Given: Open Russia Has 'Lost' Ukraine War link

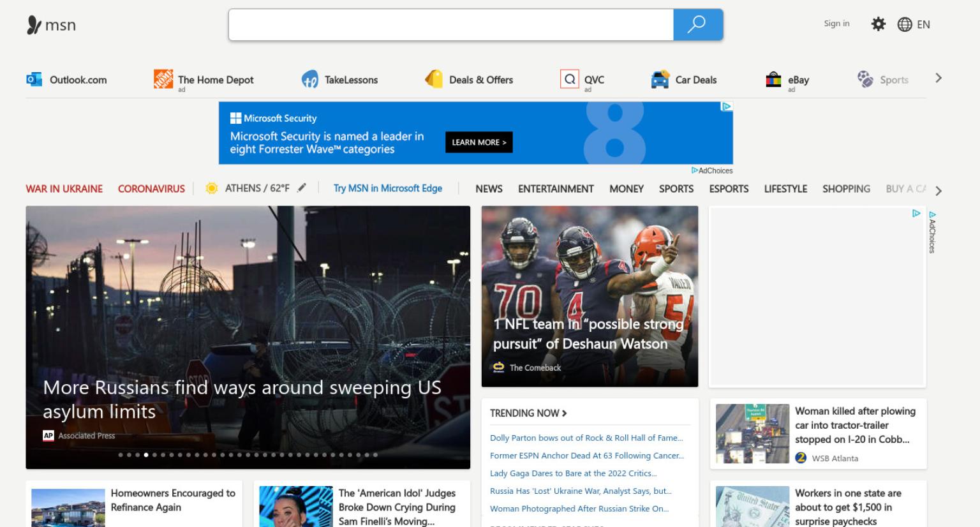Looking at the screenshot, I should (581, 491).
